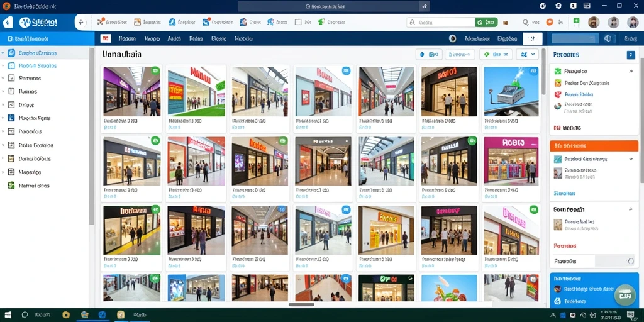644x322 pixels.
Task: Toggle the blue badge on the third row's fourth thumbnail
Action: (347, 209)
